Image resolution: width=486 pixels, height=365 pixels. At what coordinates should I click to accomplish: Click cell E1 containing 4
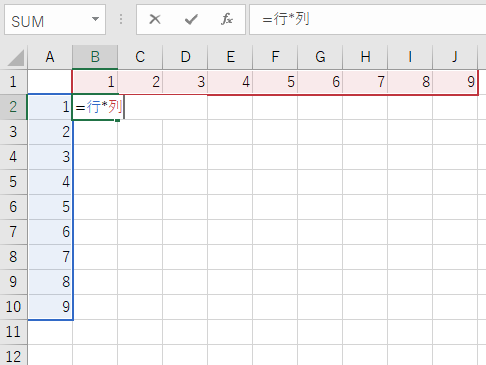tap(230, 82)
